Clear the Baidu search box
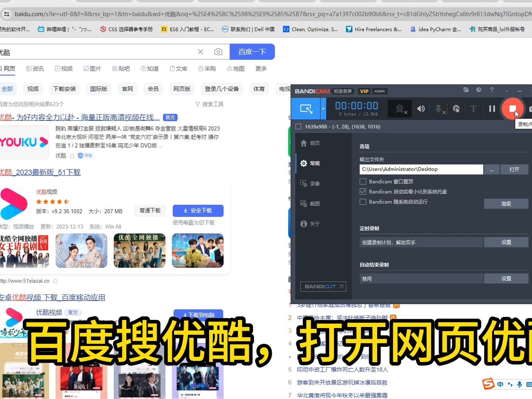Image resolution: width=532 pixels, height=399 pixels. 200,52
